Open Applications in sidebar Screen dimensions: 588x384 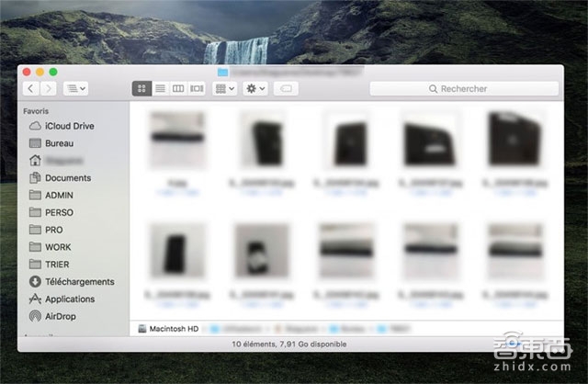[69, 299]
